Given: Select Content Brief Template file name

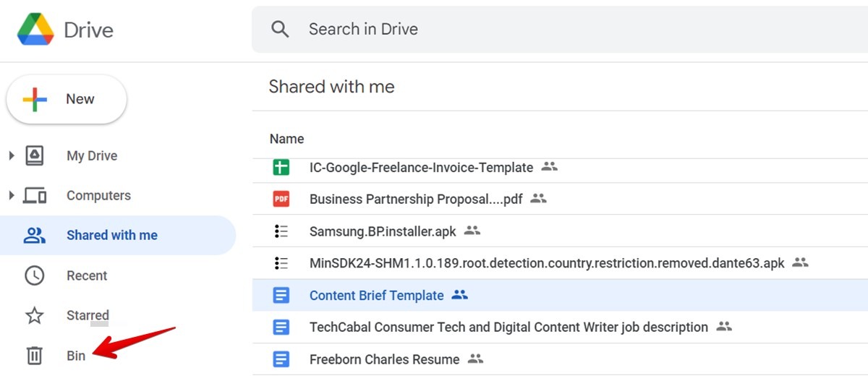Looking at the screenshot, I should [x=377, y=295].
